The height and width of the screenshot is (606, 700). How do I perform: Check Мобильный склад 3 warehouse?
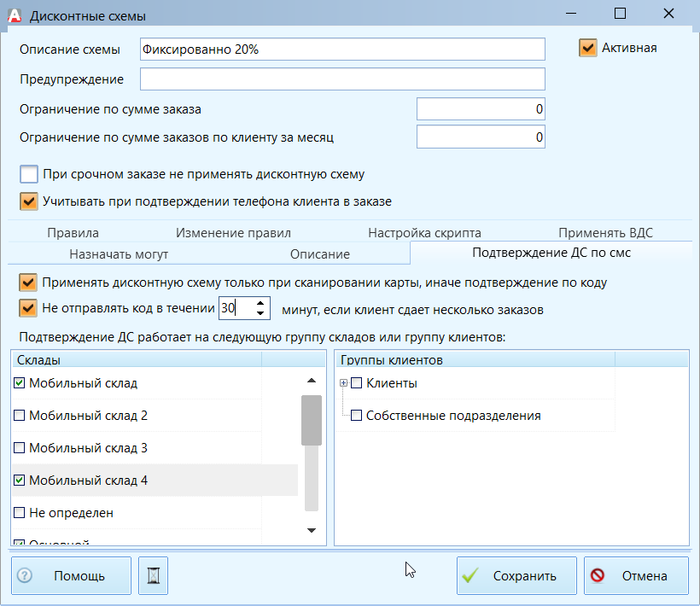tap(19, 447)
